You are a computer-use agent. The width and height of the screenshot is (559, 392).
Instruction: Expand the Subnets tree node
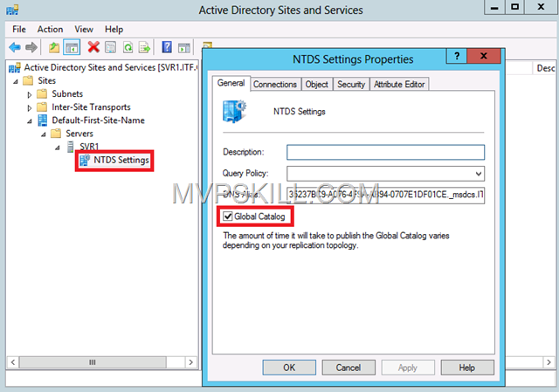pos(31,93)
